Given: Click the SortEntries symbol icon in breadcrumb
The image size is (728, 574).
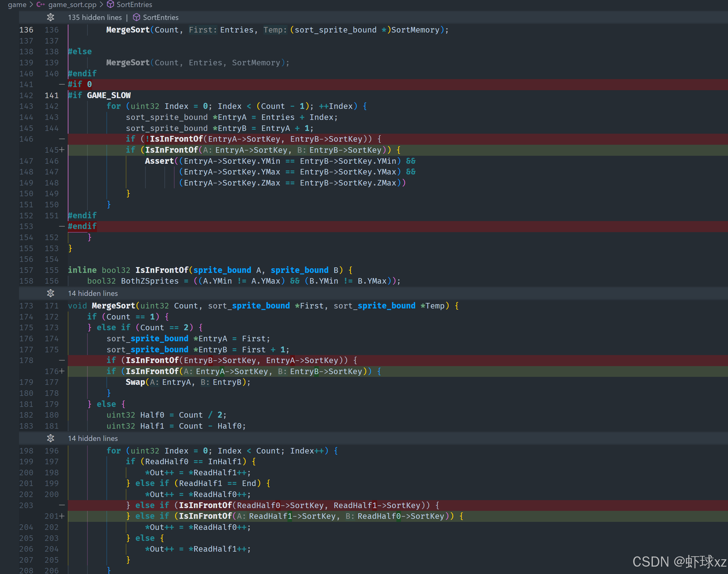Looking at the screenshot, I should point(110,4).
